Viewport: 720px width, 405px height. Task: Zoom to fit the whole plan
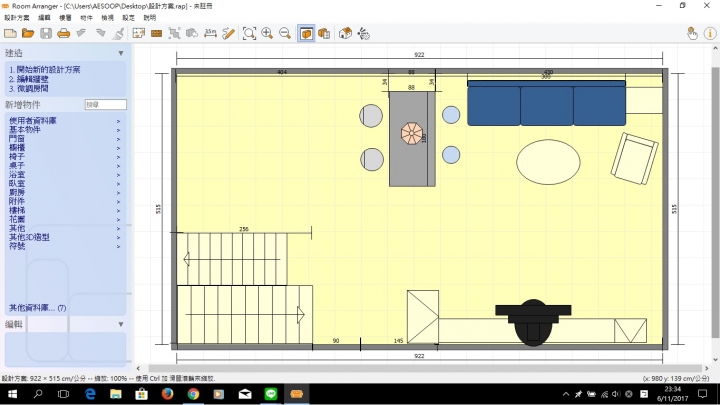[x=249, y=34]
